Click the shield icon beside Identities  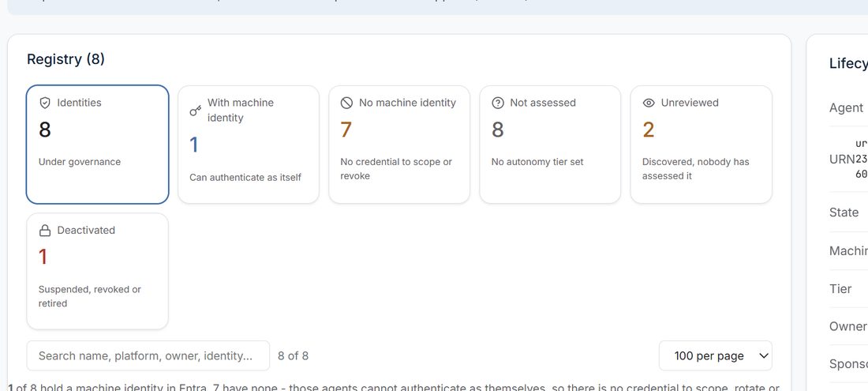(45, 103)
